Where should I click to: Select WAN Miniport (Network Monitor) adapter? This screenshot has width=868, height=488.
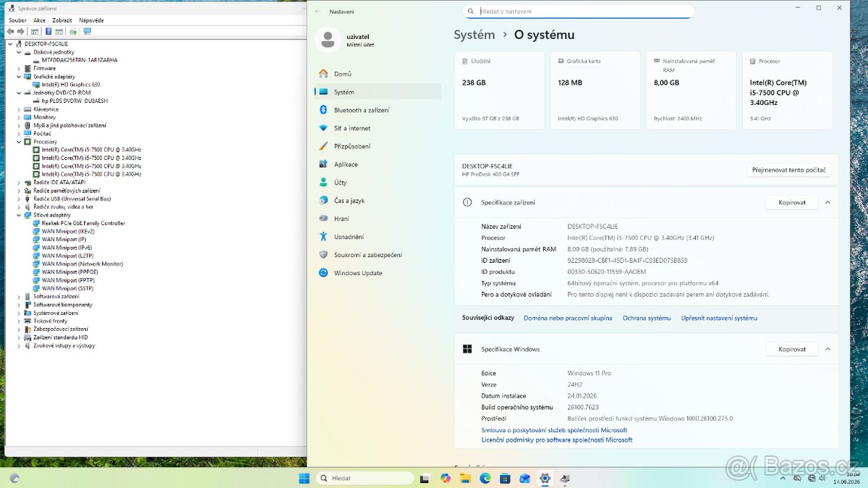point(82,264)
